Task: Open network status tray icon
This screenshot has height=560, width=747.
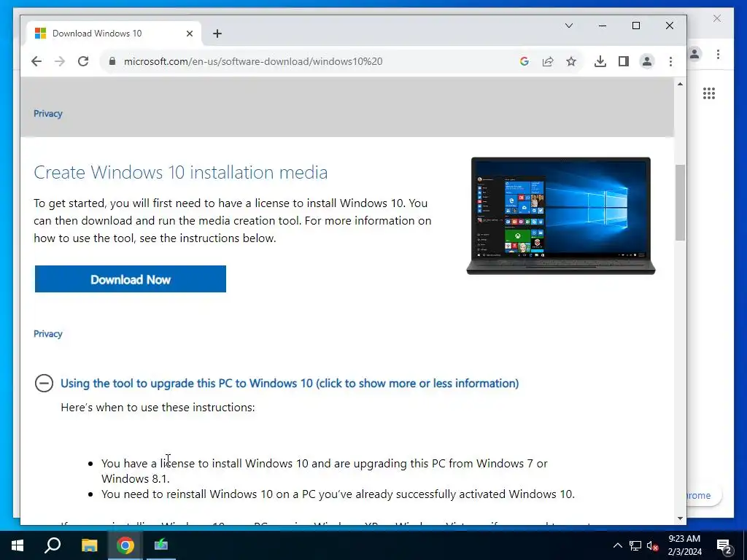Action: point(635,545)
